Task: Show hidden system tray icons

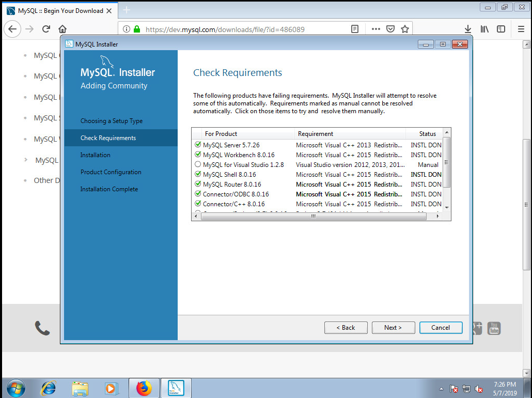Action: [441, 389]
